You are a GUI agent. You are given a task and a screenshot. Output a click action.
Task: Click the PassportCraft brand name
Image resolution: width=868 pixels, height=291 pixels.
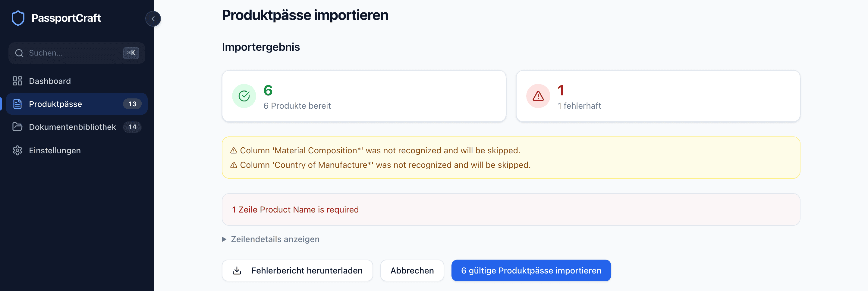[x=66, y=18]
